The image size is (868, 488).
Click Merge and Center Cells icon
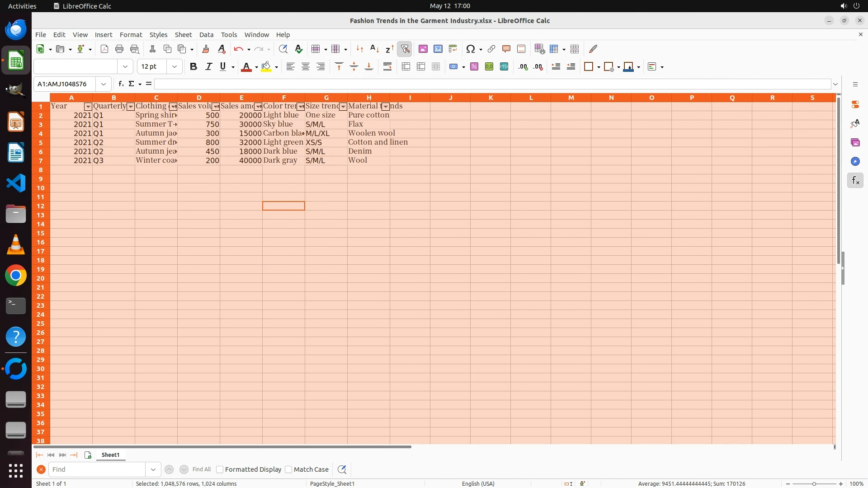(406, 67)
